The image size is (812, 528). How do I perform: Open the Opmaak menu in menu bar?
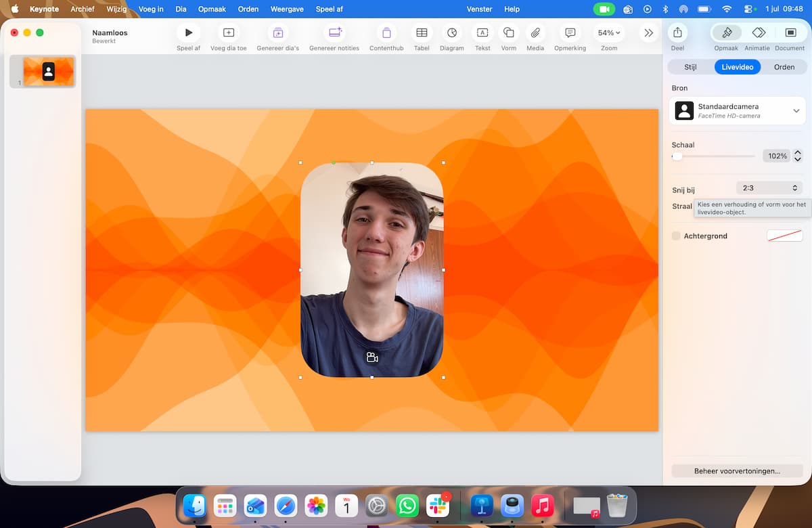(212, 9)
